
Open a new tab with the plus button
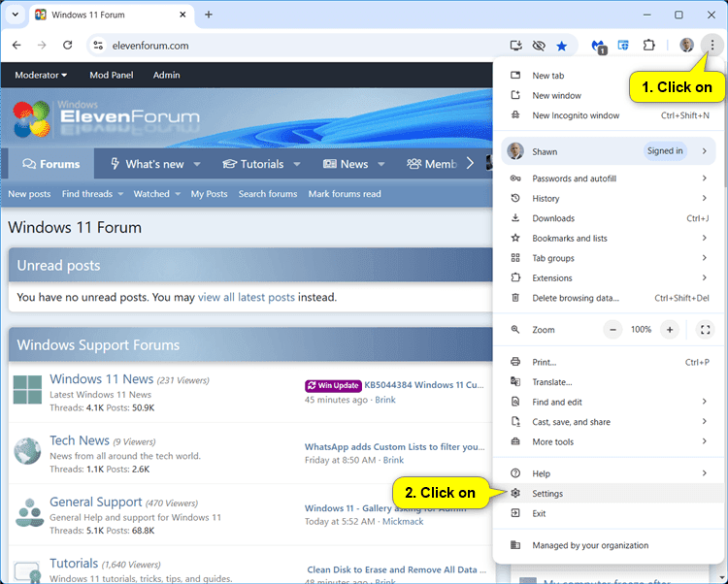(x=209, y=15)
